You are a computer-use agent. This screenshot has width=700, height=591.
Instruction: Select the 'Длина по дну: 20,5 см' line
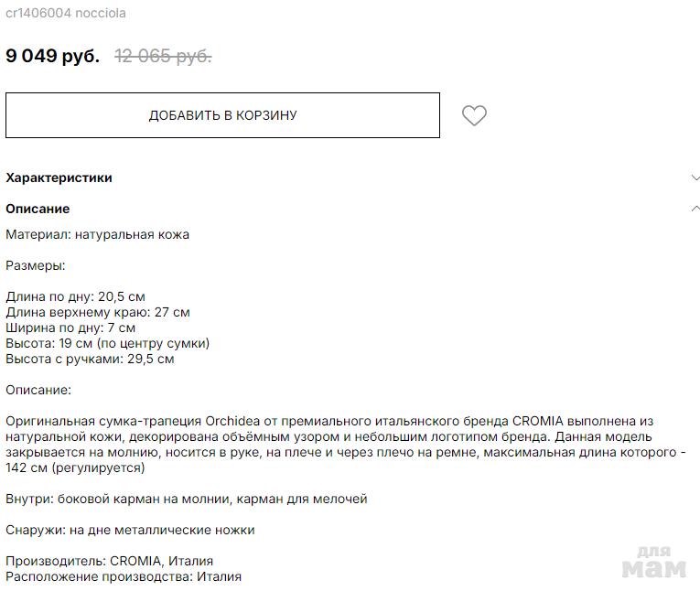click(x=75, y=296)
